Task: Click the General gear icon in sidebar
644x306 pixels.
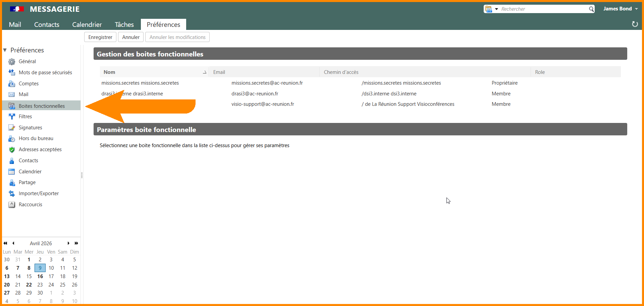Action: coord(12,61)
